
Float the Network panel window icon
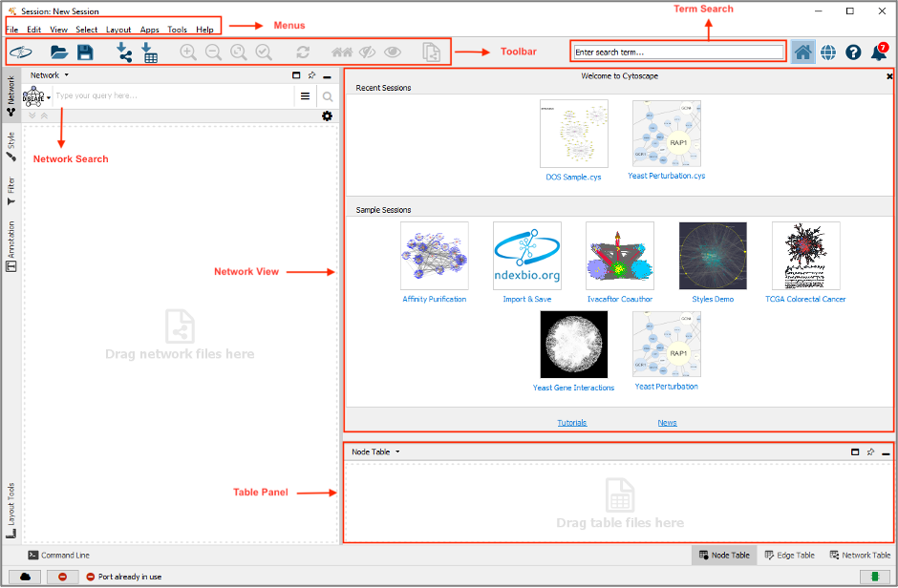296,75
